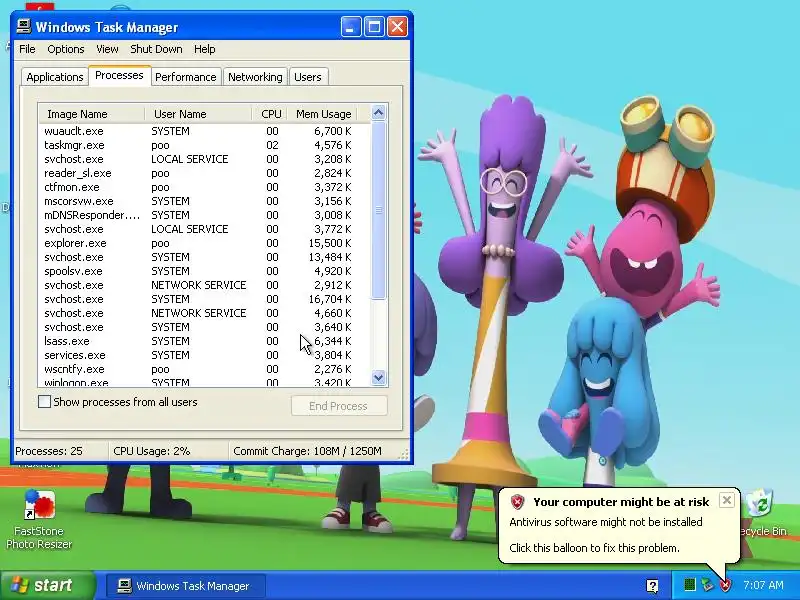800x600 pixels.
Task: Select the reader_sl.exe process
Action: [204, 173]
